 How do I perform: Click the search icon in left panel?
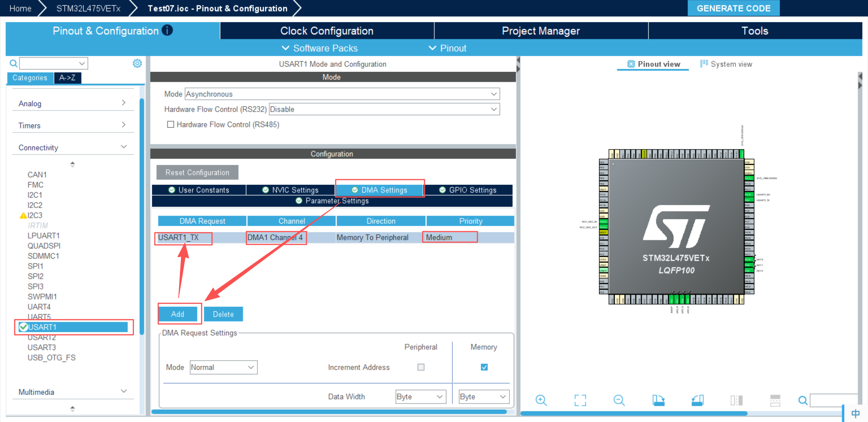pos(14,63)
